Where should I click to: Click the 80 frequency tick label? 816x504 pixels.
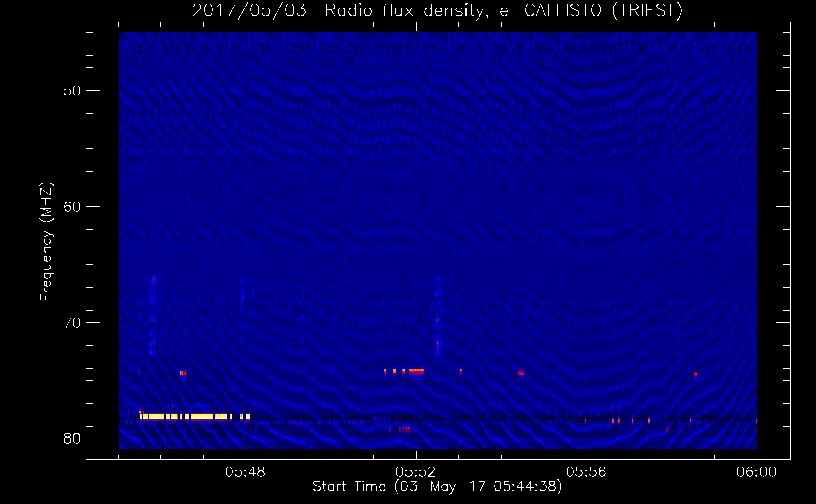[x=72, y=438]
